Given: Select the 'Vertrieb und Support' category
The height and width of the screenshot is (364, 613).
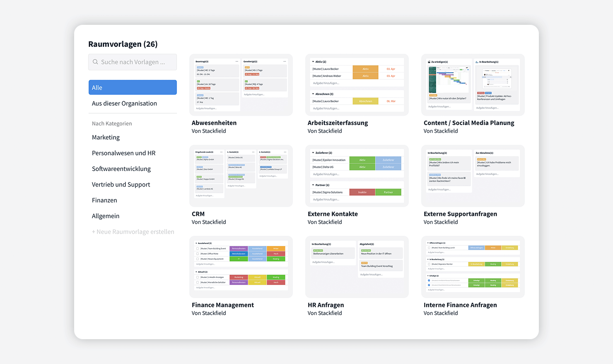Looking at the screenshot, I should (121, 184).
